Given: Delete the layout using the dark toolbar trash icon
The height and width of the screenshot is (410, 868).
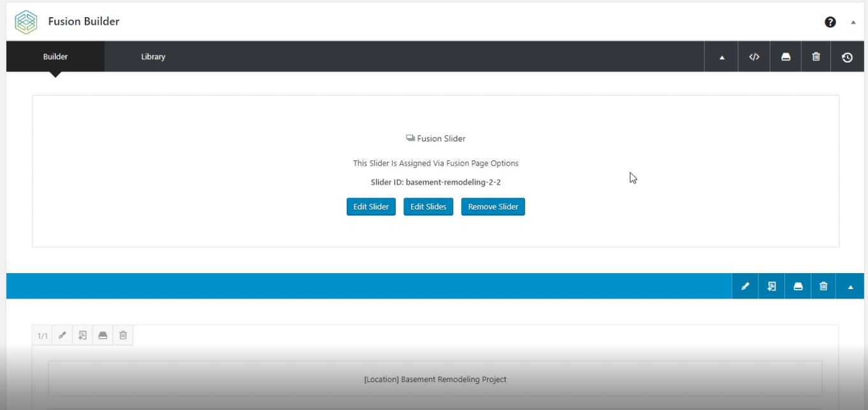Looking at the screenshot, I should pyautogui.click(x=816, y=57).
